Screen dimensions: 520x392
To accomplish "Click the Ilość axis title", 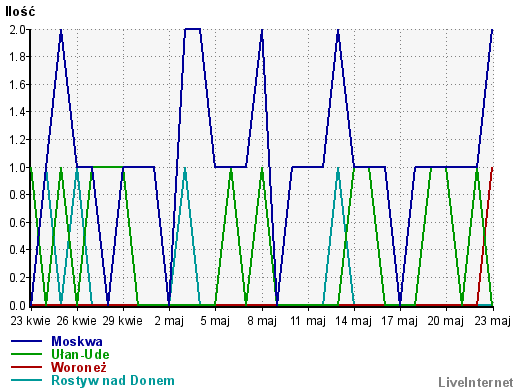I will (x=20, y=12).
